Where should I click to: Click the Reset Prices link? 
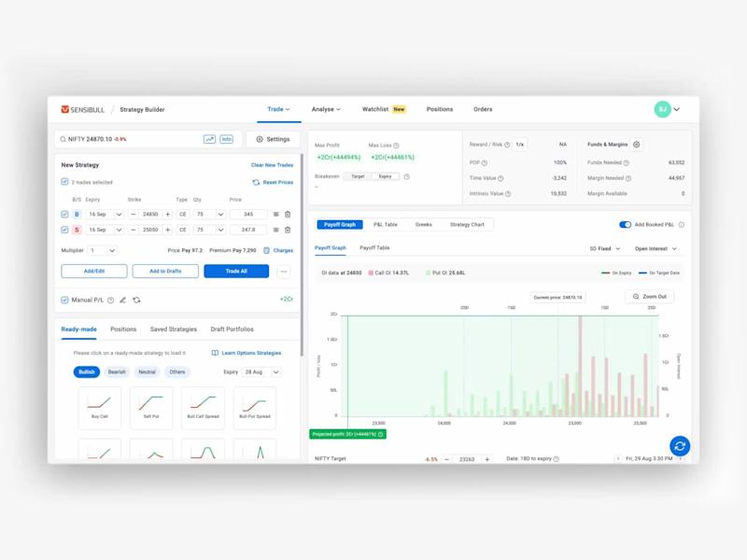(273, 182)
